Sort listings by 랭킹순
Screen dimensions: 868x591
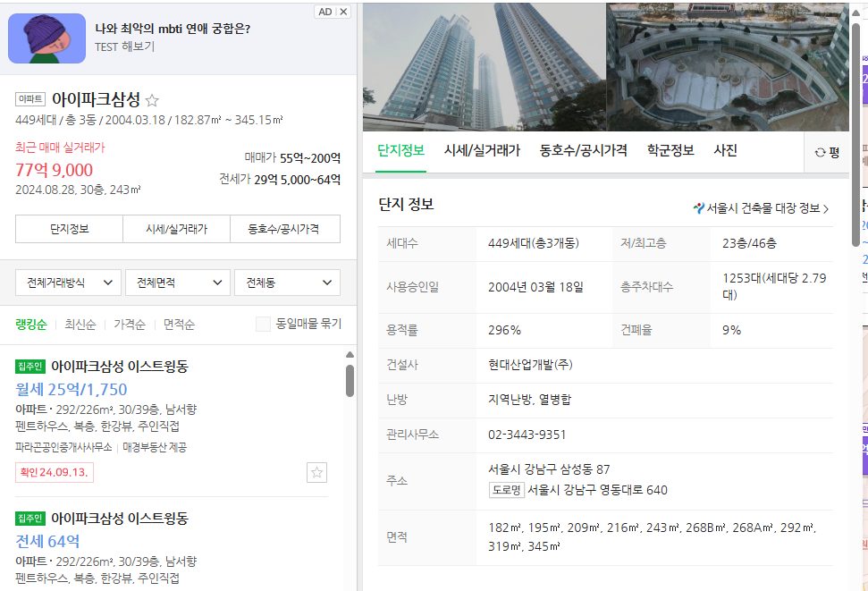[x=31, y=325]
